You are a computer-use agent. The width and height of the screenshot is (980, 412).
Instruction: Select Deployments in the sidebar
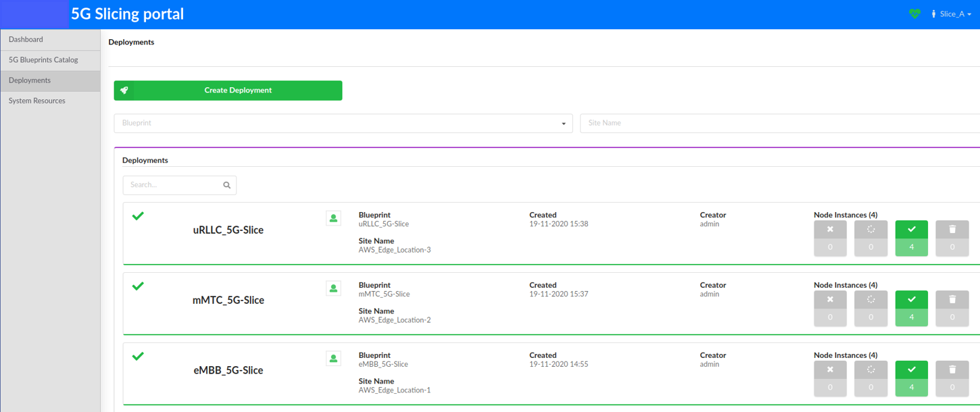click(50, 80)
